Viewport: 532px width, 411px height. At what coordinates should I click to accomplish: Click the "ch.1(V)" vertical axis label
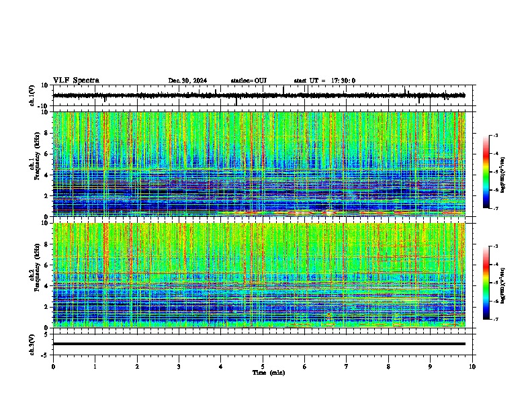pos(32,95)
